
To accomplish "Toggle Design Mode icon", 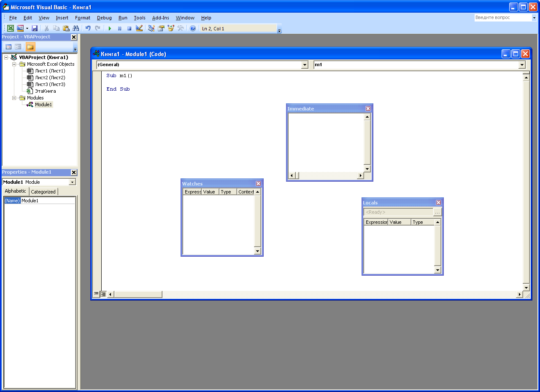I will tap(139, 28).
